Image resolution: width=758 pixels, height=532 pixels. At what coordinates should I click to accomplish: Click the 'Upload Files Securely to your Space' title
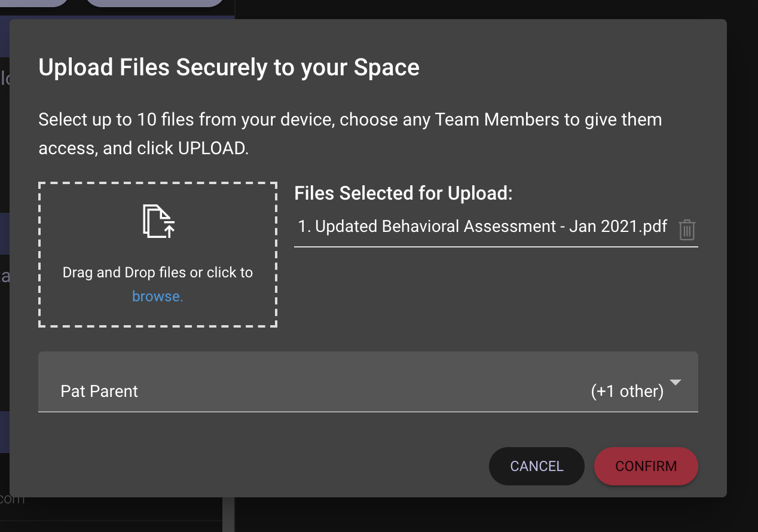click(x=228, y=68)
